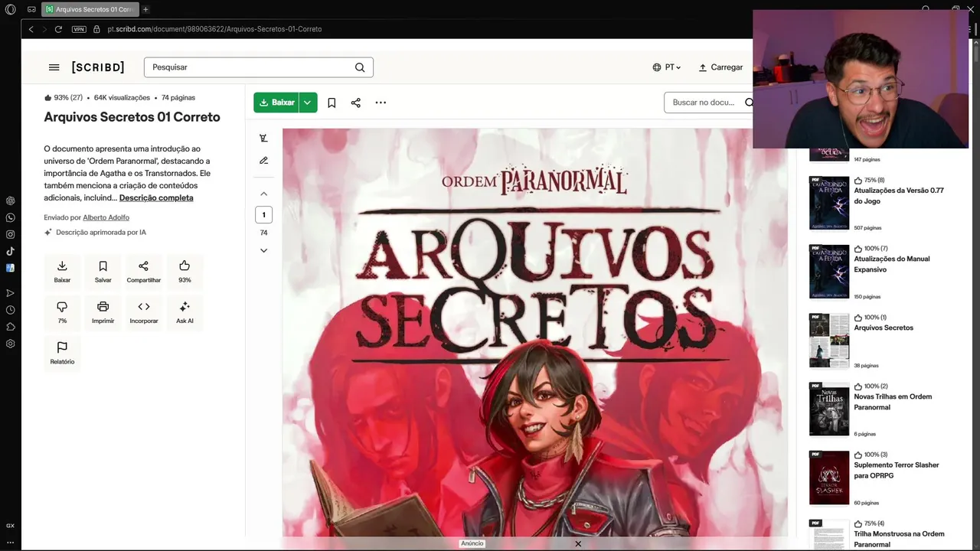980x551 pixels.
Task: Click the Carregar upload button
Action: click(x=720, y=67)
